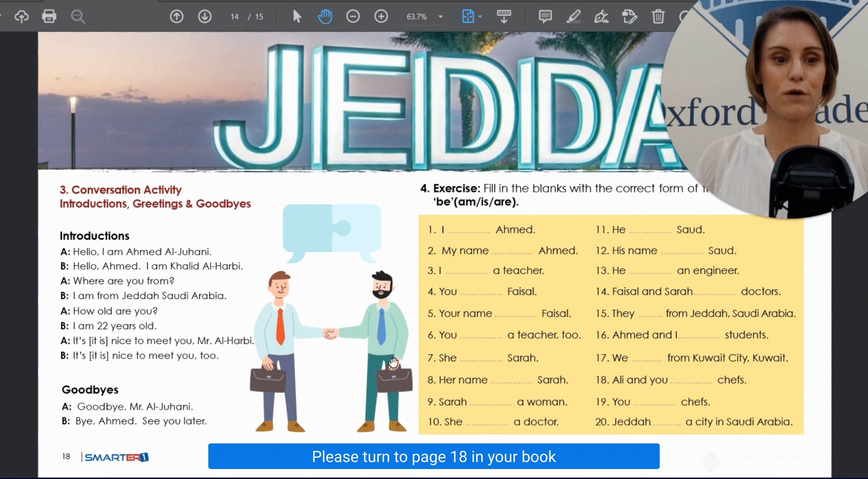Select the sign document pen tool

601,16
